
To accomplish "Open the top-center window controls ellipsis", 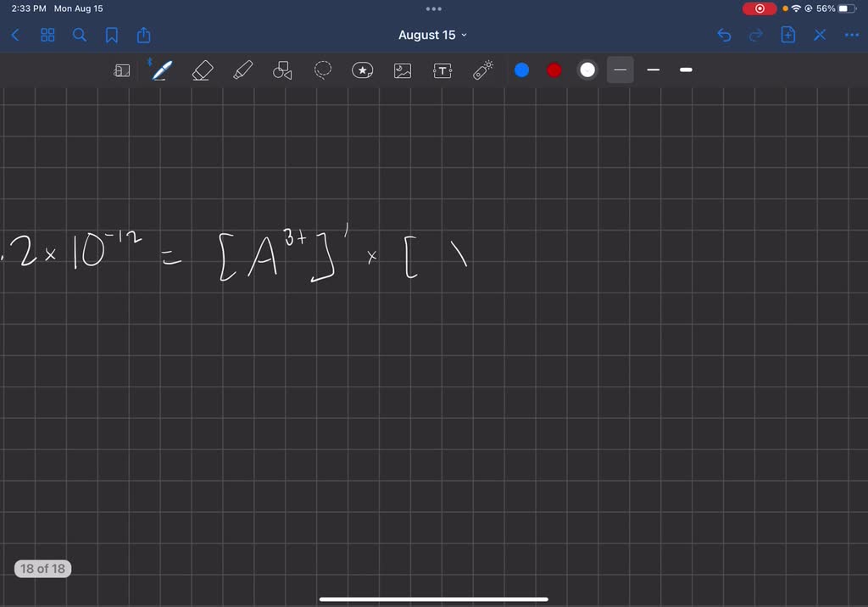I will coord(434,8).
